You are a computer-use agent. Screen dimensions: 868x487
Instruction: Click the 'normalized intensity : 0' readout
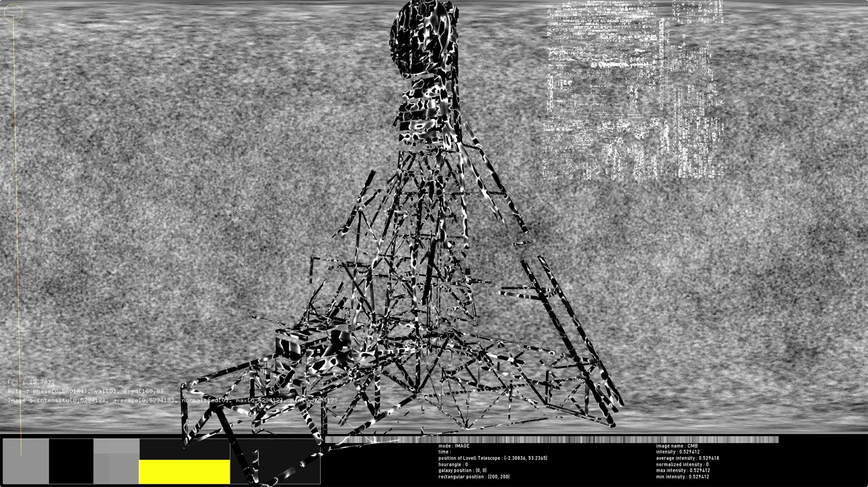point(682,464)
